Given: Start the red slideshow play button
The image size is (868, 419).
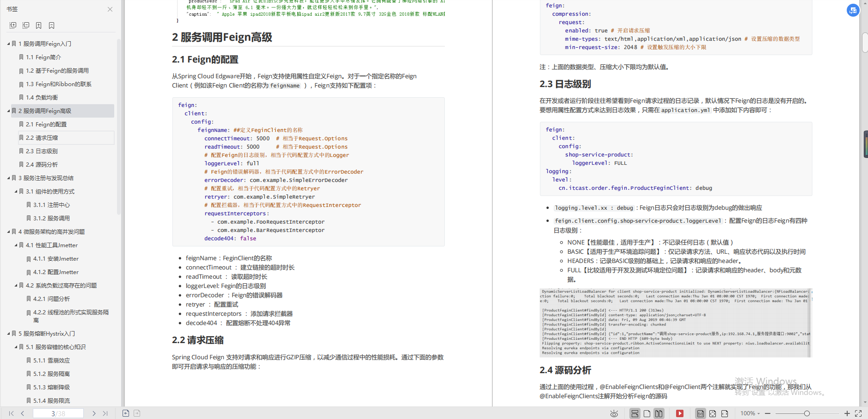Looking at the screenshot, I should coord(680,413).
